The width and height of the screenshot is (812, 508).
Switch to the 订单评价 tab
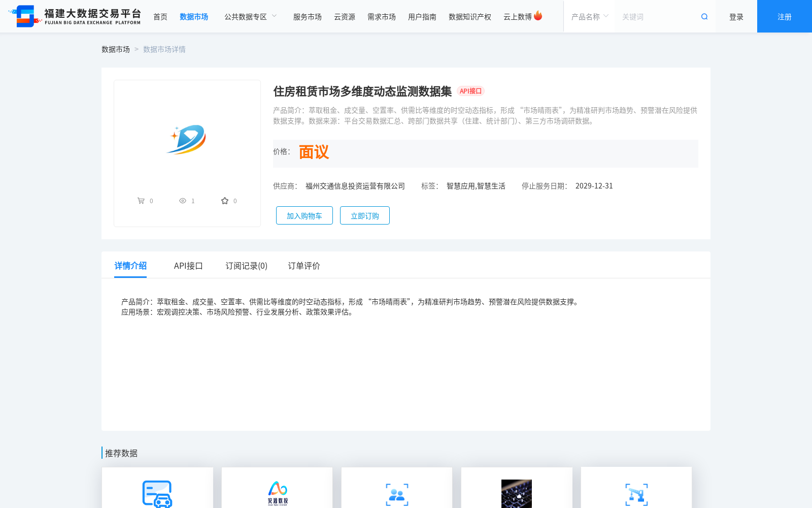point(304,266)
